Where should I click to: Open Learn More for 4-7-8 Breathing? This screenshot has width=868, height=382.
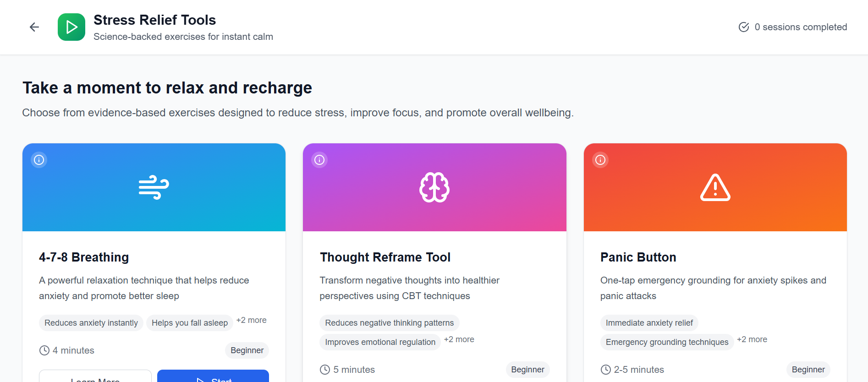pos(95,379)
